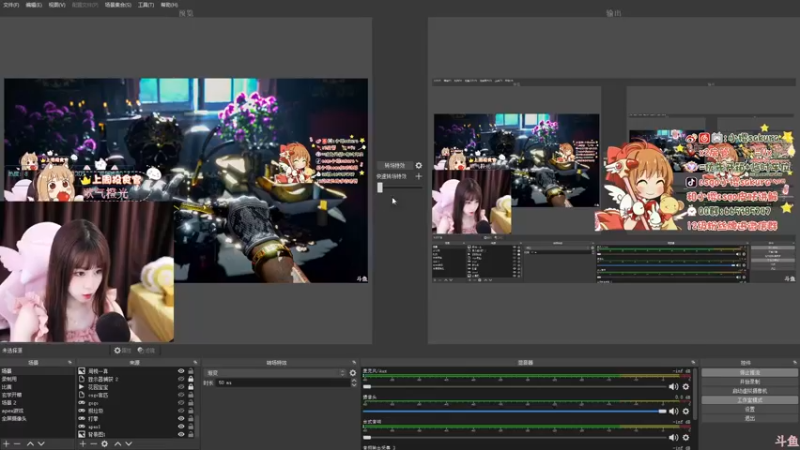Add a new source with plus icon
The width and height of the screenshot is (800, 450).
coord(83,444)
